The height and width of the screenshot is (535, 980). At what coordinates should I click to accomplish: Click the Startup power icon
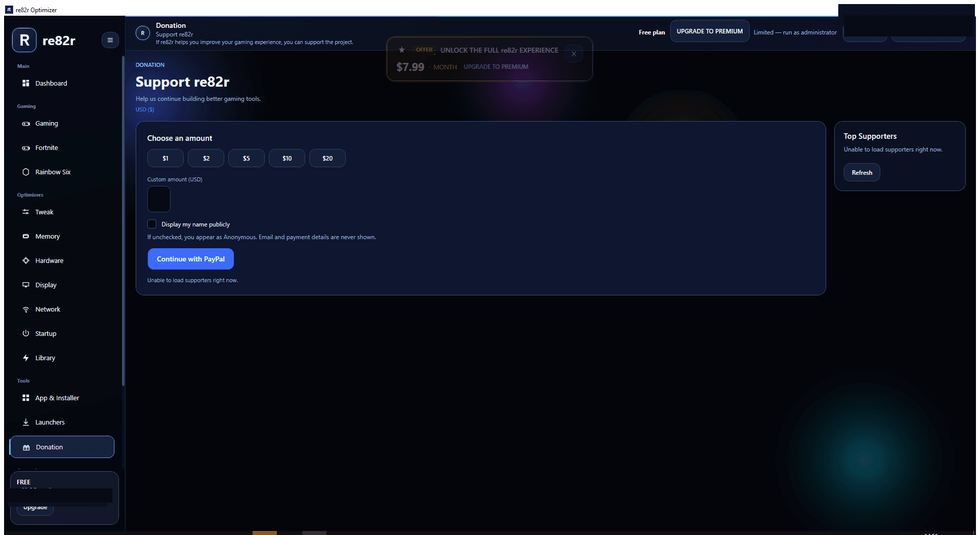coord(26,333)
